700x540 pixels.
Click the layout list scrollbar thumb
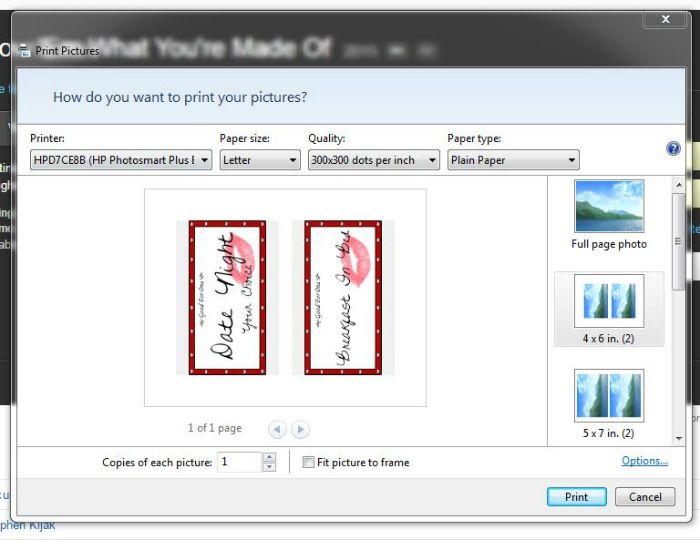tap(679, 241)
